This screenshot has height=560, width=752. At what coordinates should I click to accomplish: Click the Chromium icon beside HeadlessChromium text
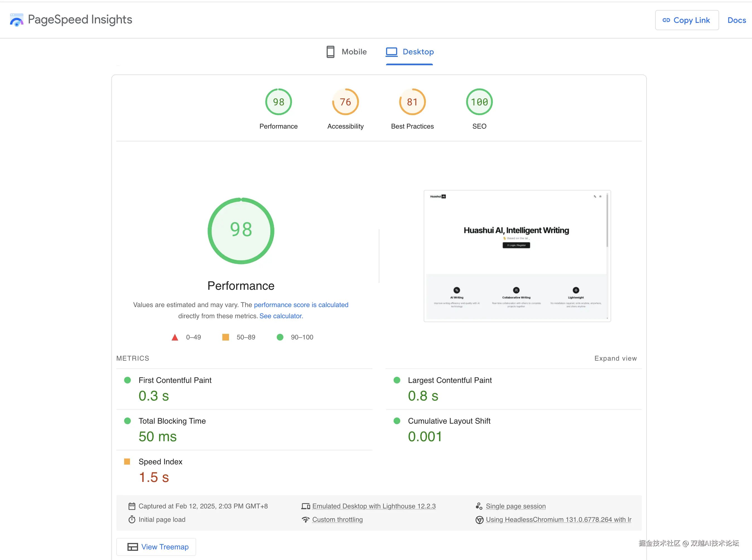point(479,520)
